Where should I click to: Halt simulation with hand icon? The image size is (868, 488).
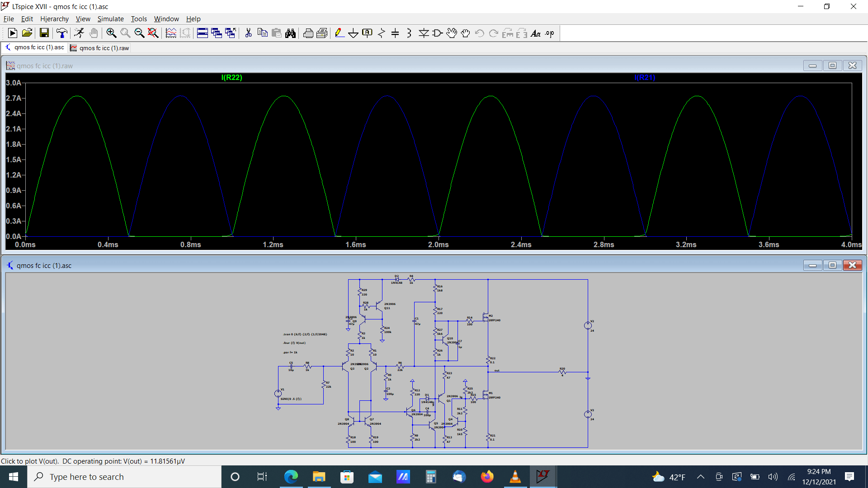tap(93, 33)
